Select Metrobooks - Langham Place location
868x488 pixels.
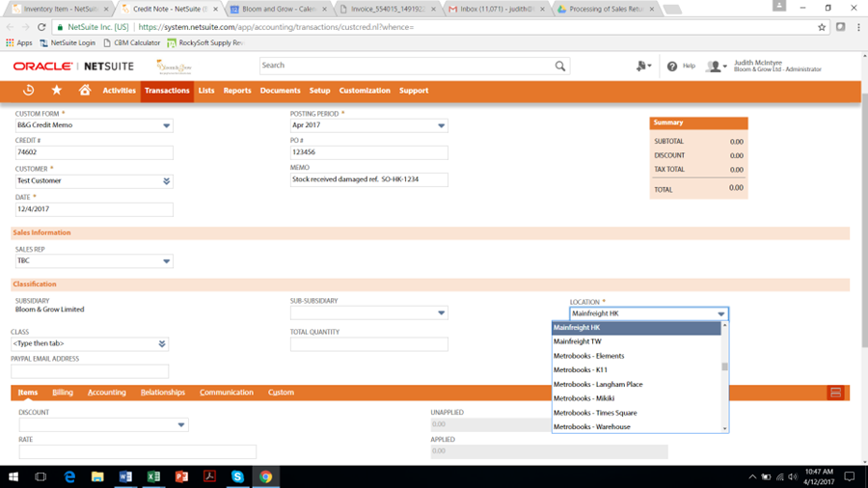coord(637,384)
